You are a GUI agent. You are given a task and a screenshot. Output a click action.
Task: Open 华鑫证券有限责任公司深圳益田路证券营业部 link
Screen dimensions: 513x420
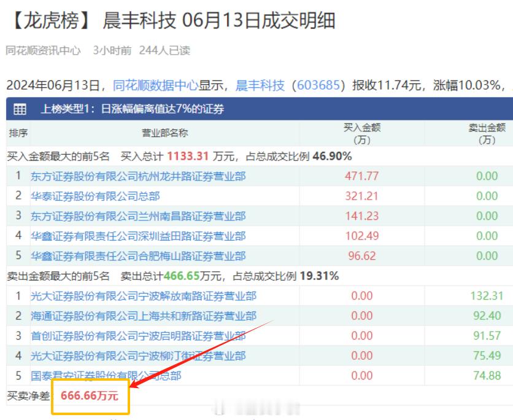138,236
